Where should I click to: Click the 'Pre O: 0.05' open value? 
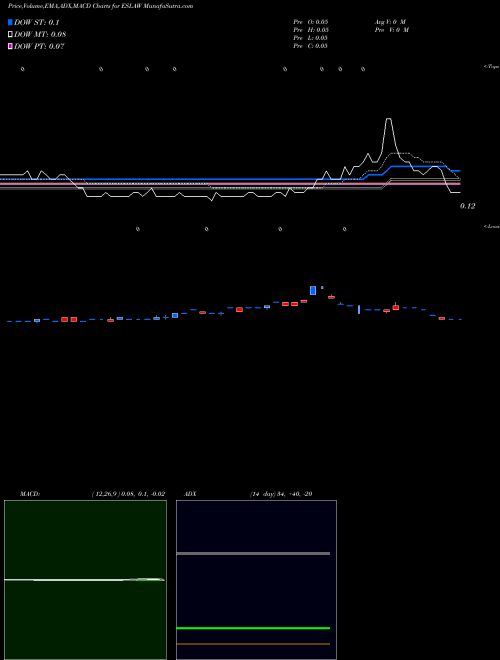311,21
